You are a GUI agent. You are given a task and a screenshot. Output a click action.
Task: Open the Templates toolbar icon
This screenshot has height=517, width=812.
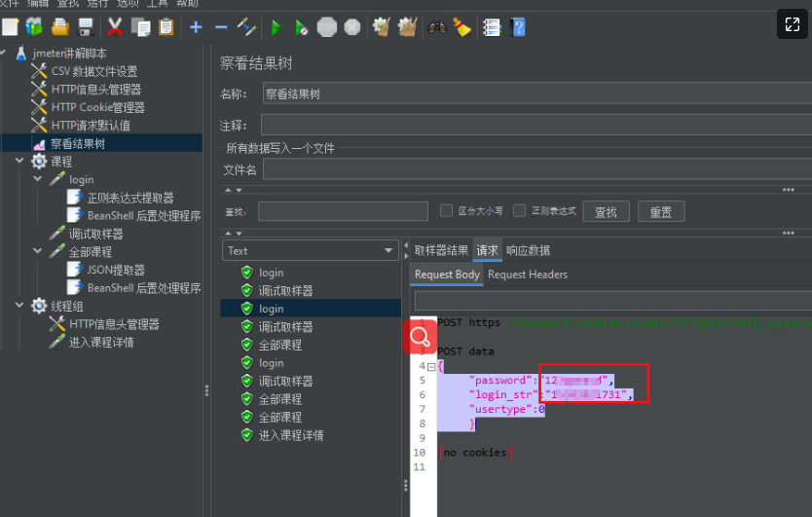click(34, 27)
